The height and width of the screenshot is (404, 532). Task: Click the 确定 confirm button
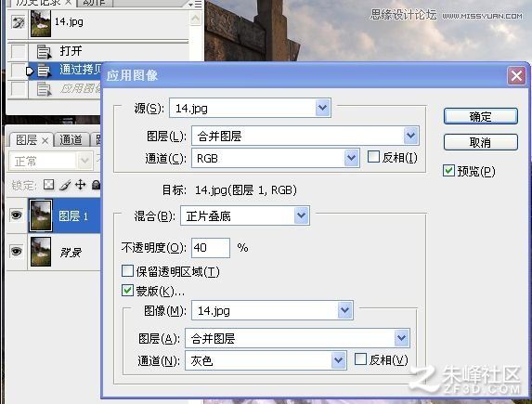point(480,116)
